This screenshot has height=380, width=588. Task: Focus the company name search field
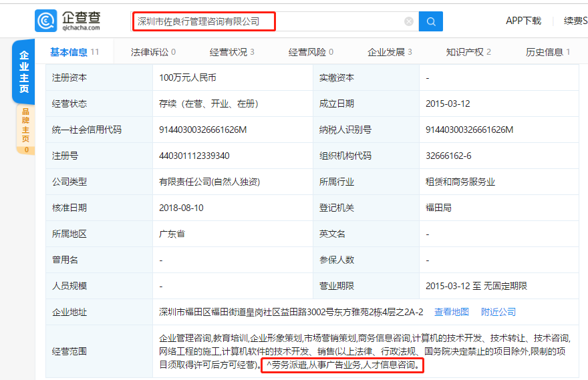click(x=275, y=21)
